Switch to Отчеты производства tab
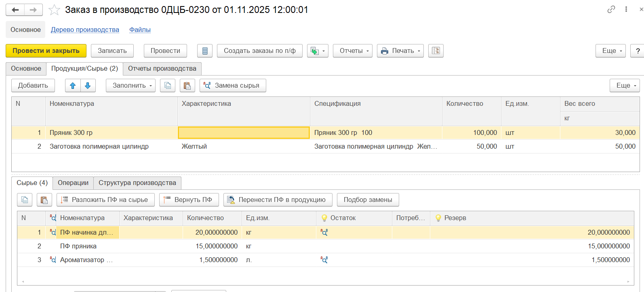This screenshot has width=644, height=292. tap(162, 69)
